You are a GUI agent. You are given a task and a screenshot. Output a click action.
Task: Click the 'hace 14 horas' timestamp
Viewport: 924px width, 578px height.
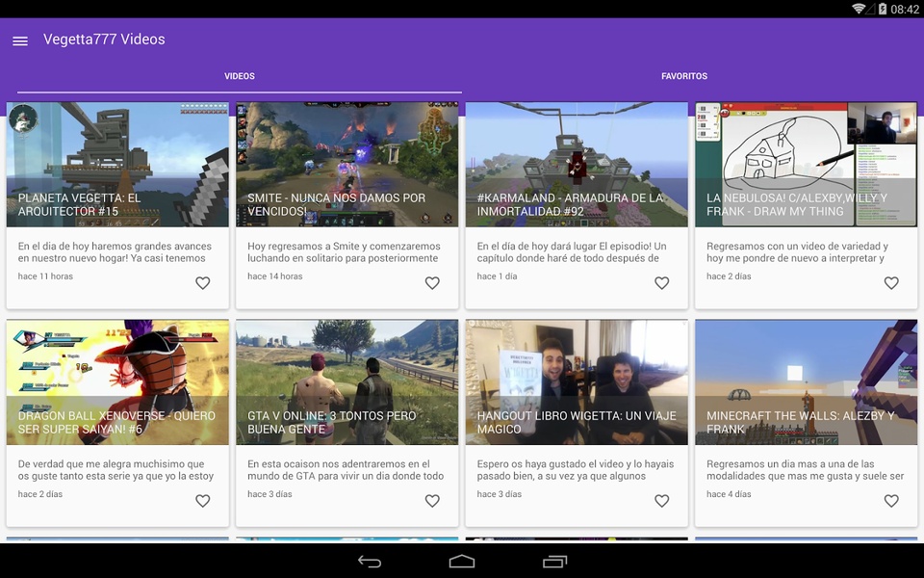[274, 276]
